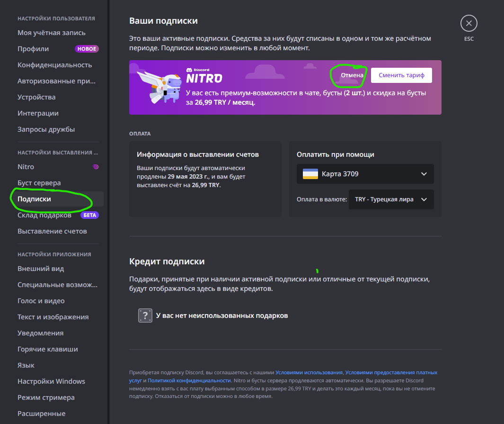Image resolution: width=504 pixels, height=424 pixels.
Task: Open Выставление счетов page
Action: tap(52, 231)
